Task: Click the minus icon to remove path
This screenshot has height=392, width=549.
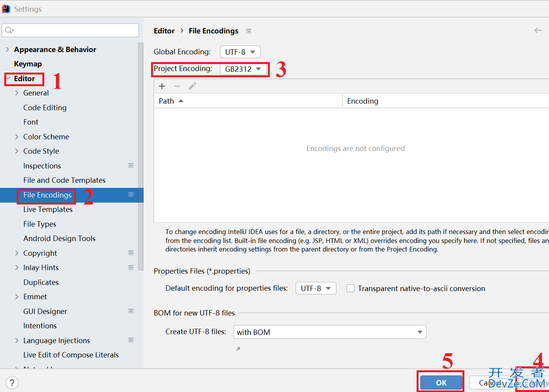Action: (177, 86)
